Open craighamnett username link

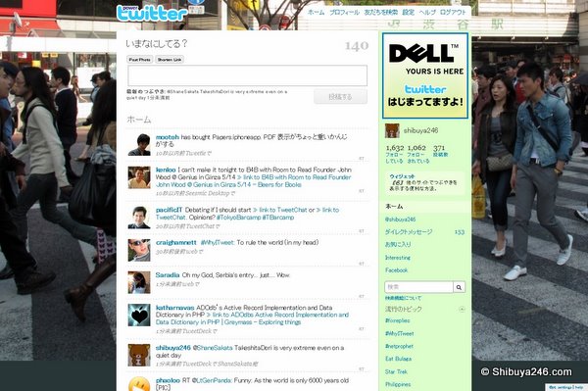(175, 243)
